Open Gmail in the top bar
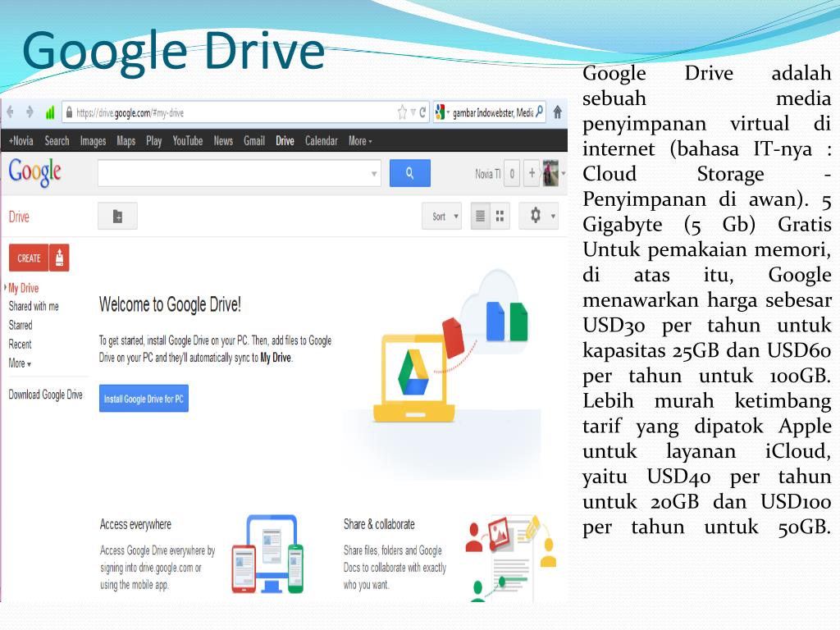Image resolution: width=840 pixels, height=630 pixels. (254, 141)
